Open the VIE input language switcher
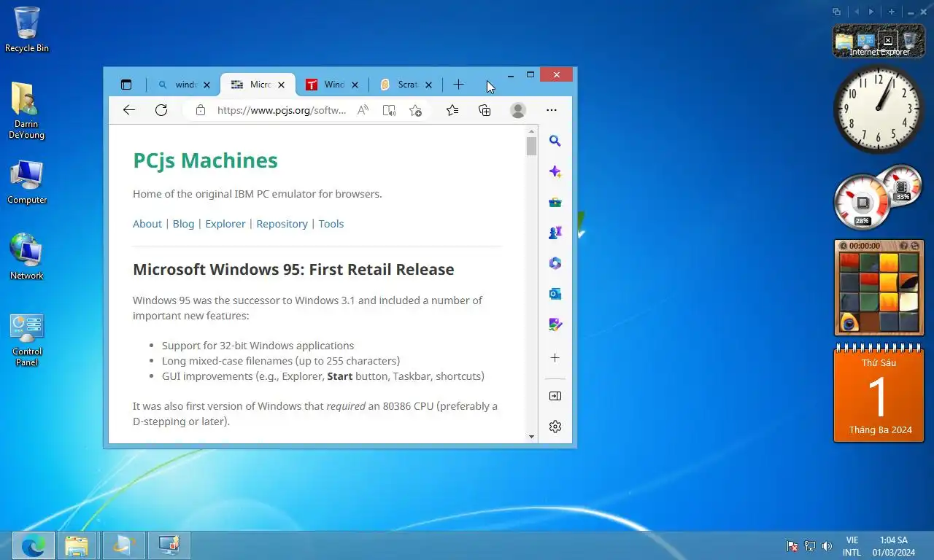 coord(852,546)
